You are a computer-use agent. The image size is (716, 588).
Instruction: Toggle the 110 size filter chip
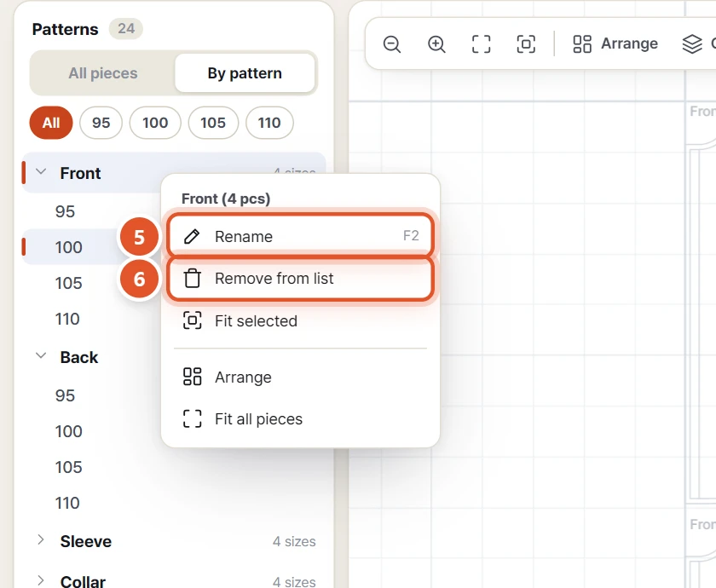point(269,123)
